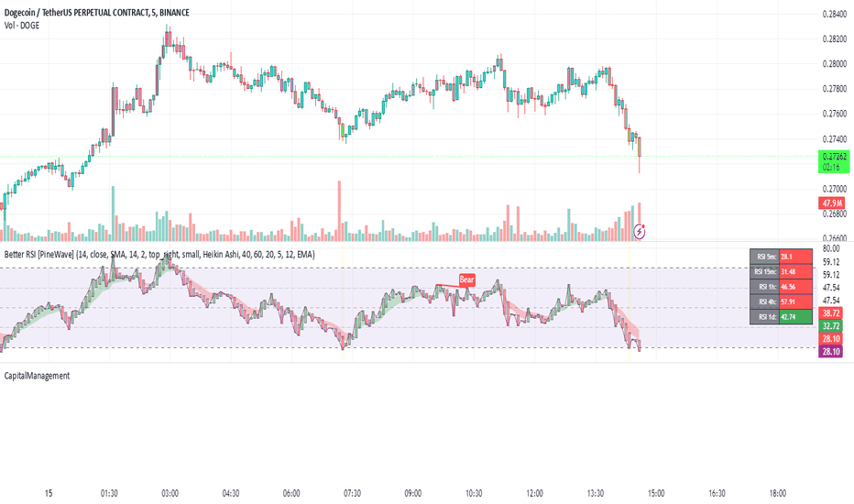854x504 pixels.
Task: Click the purple 28.10 RSI scale label
Action: [x=830, y=352]
